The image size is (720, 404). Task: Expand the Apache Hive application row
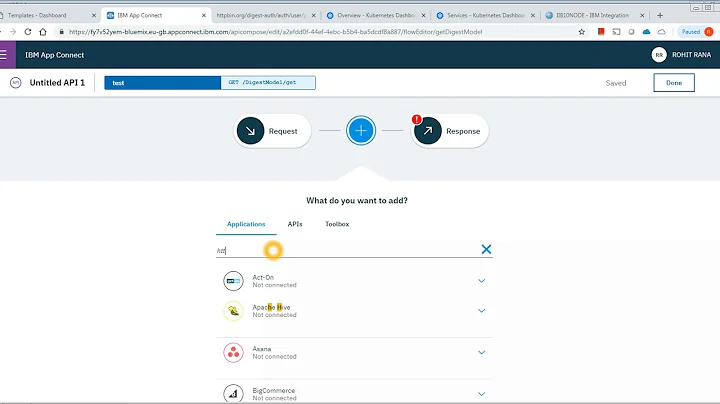pyautogui.click(x=481, y=311)
